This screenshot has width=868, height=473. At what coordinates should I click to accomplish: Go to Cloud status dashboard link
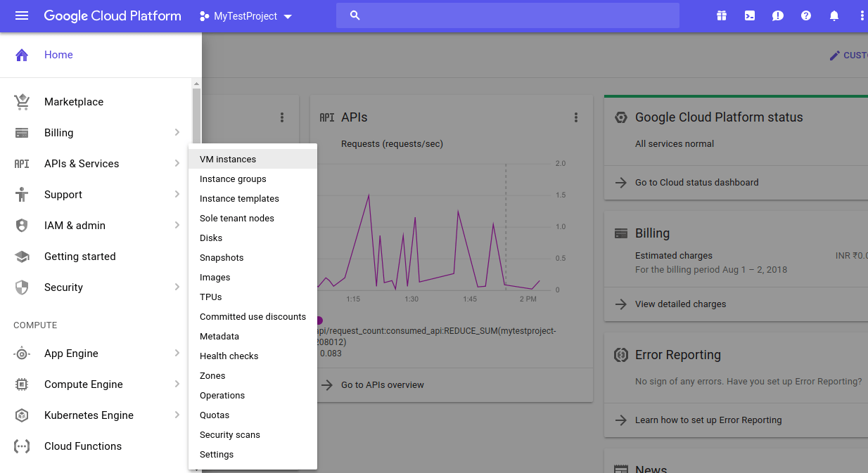[x=696, y=183]
